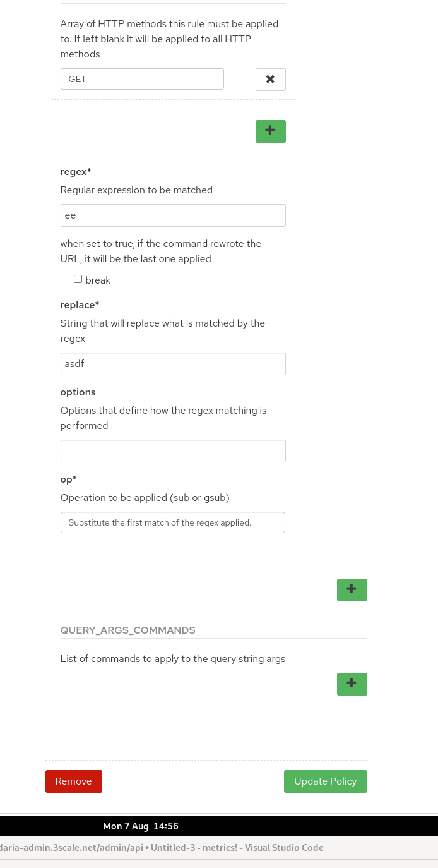The height and width of the screenshot is (868, 438).
Task: Click the replace field containing 'asdf'
Action: [x=173, y=364]
